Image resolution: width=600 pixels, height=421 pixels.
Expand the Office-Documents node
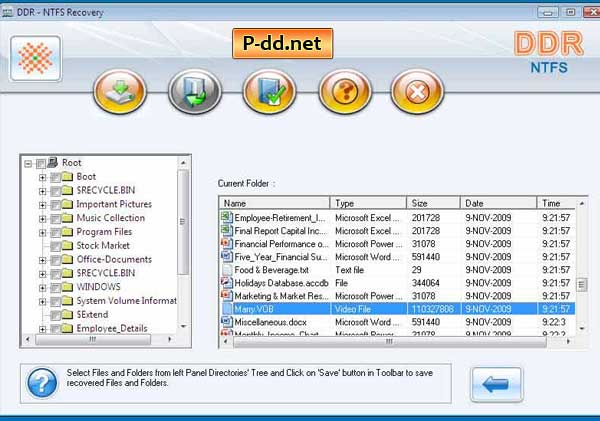click(x=42, y=260)
